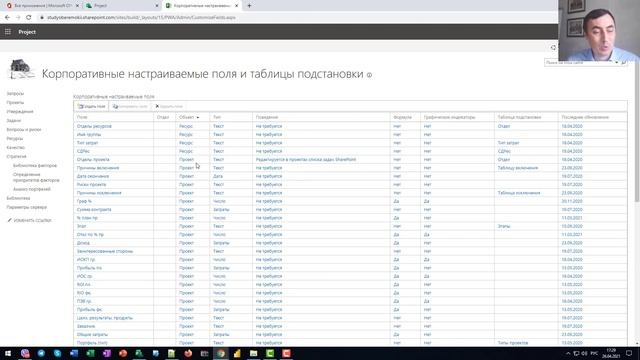Open Задачи in the left navigation
The height and width of the screenshot is (360, 640).
pos(13,120)
